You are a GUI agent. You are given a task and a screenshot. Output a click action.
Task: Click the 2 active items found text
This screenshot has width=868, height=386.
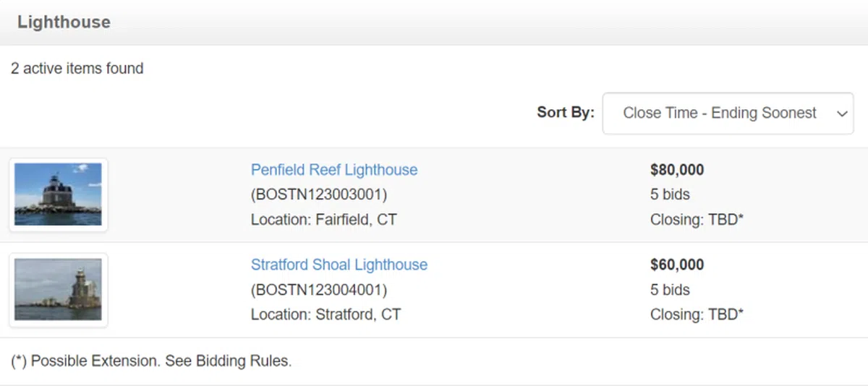point(77,69)
